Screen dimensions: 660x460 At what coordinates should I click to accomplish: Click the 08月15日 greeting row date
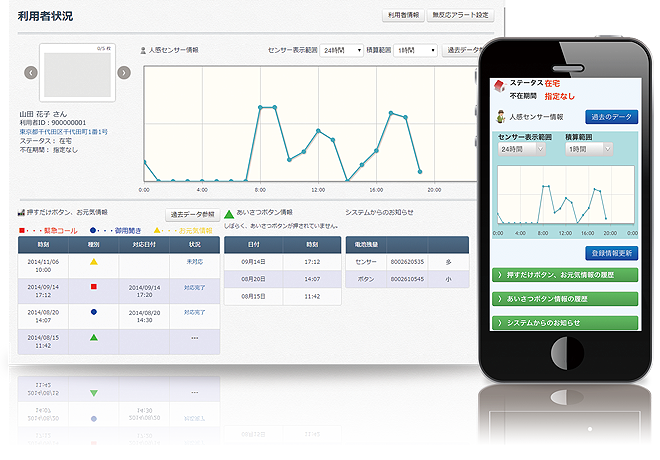[x=253, y=296]
